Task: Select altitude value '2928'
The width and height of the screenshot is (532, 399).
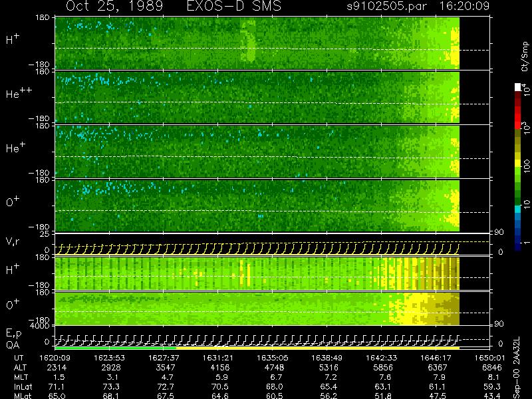Action: 111,368
